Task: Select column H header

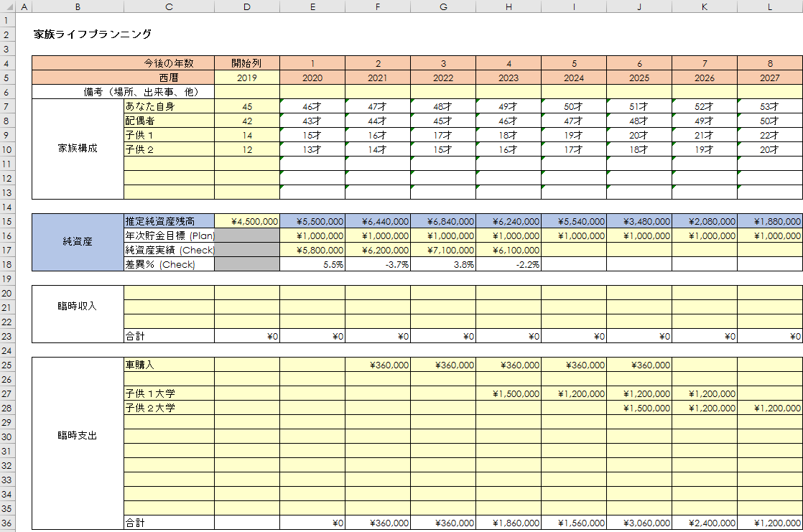Action: 509,6
